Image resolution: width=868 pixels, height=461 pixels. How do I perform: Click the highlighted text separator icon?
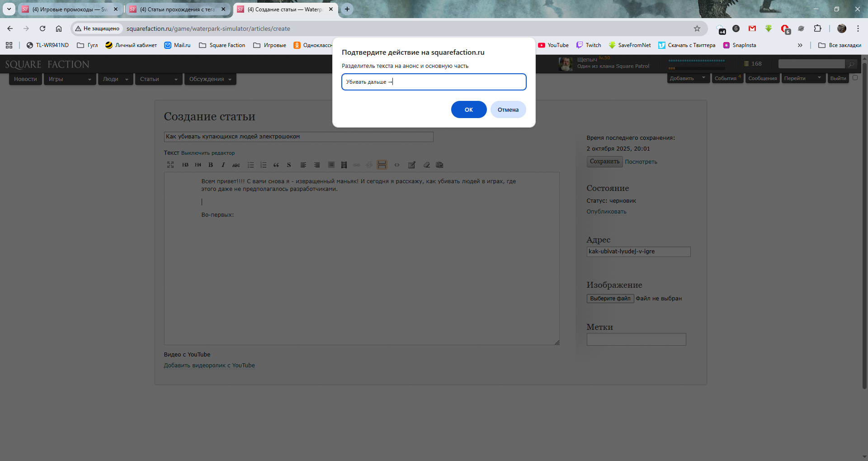pyautogui.click(x=382, y=165)
